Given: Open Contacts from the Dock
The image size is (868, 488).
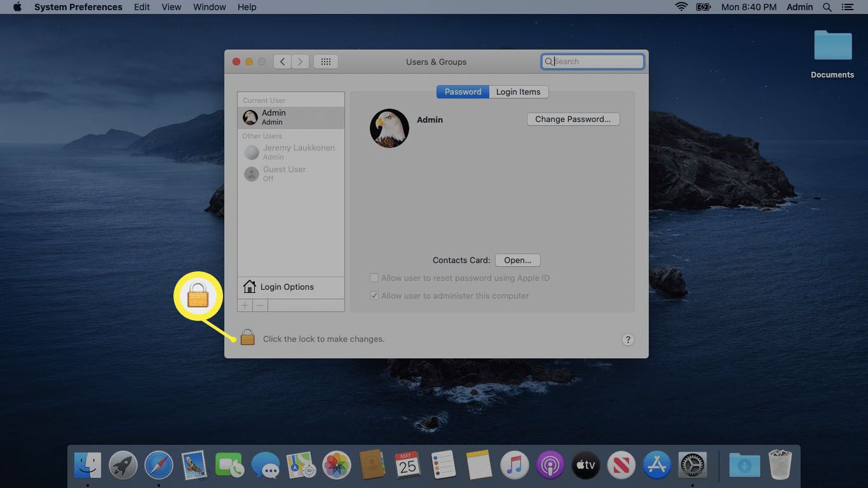Looking at the screenshot, I should coord(372,466).
